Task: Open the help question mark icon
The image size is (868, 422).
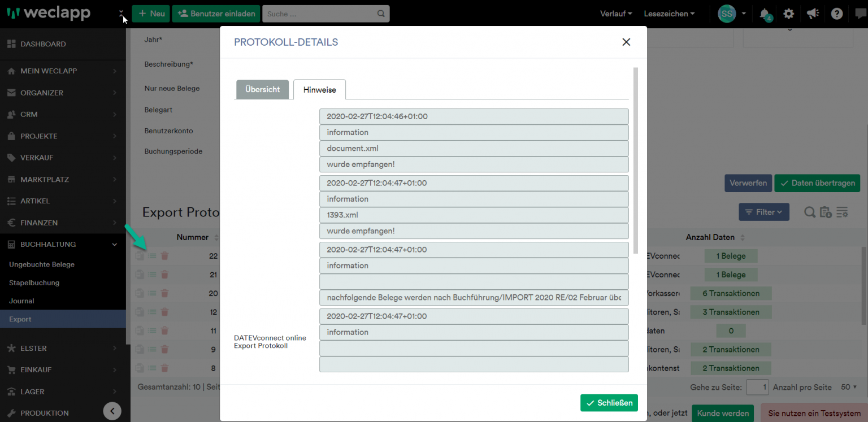Action: (x=836, y=14)
